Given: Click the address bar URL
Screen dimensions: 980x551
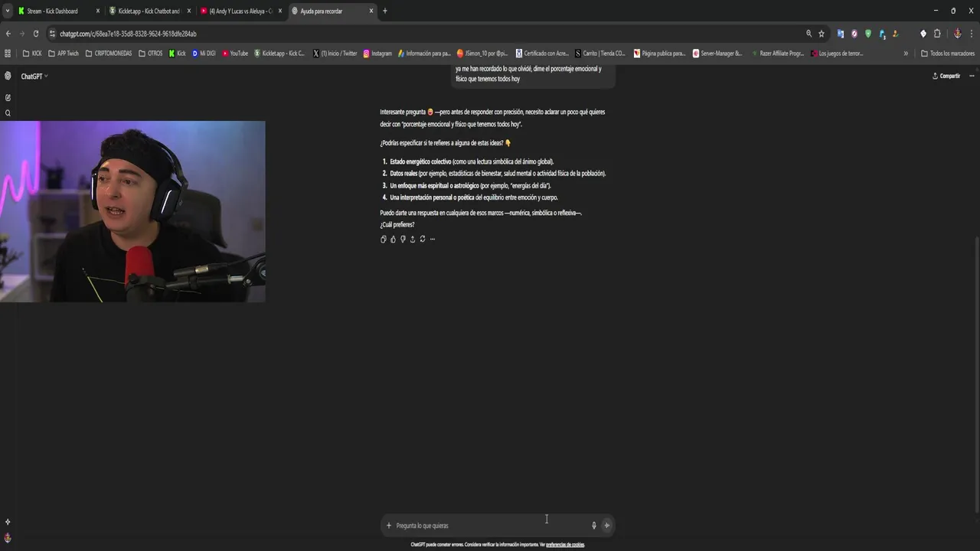Looking at the screenshot, I should coord(128,34).
